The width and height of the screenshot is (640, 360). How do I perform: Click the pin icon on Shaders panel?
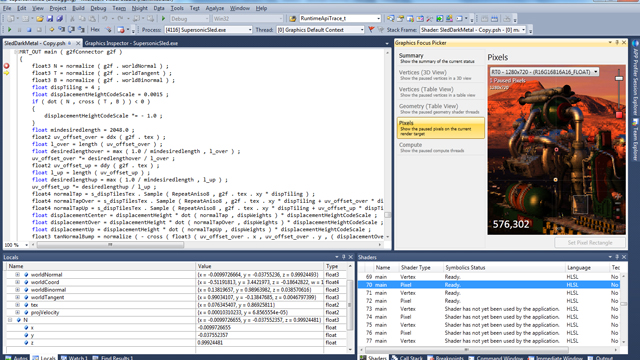[617, 257]
